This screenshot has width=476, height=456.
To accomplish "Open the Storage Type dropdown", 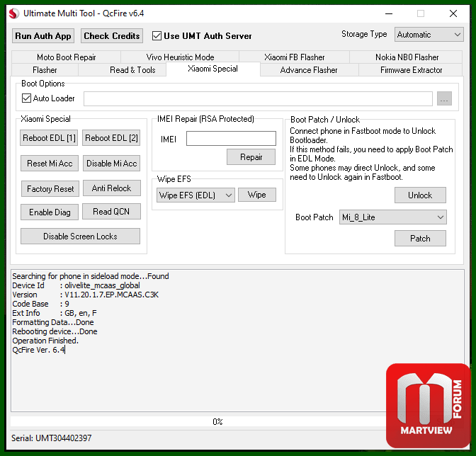I will coord(429,34).
